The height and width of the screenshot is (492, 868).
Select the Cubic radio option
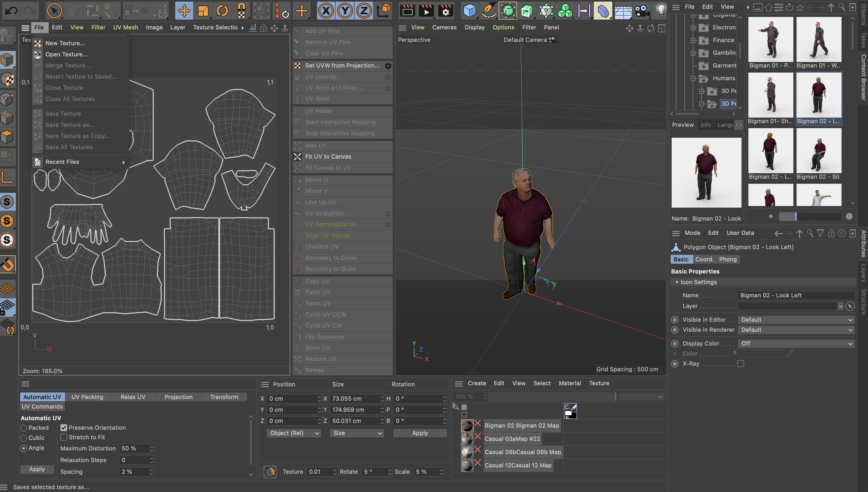click(24, 438)
